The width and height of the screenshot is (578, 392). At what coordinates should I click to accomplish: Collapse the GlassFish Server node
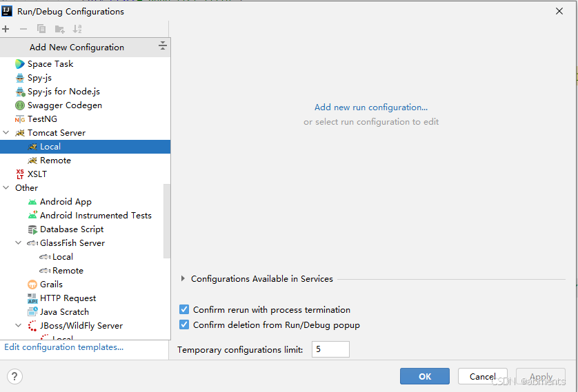[x=19, y=243]
